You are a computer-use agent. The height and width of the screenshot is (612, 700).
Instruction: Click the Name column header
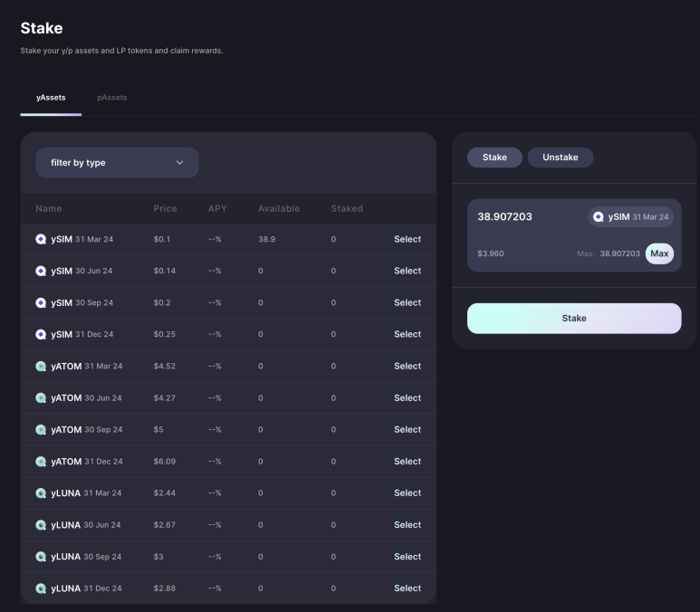[x=49, y=208]
